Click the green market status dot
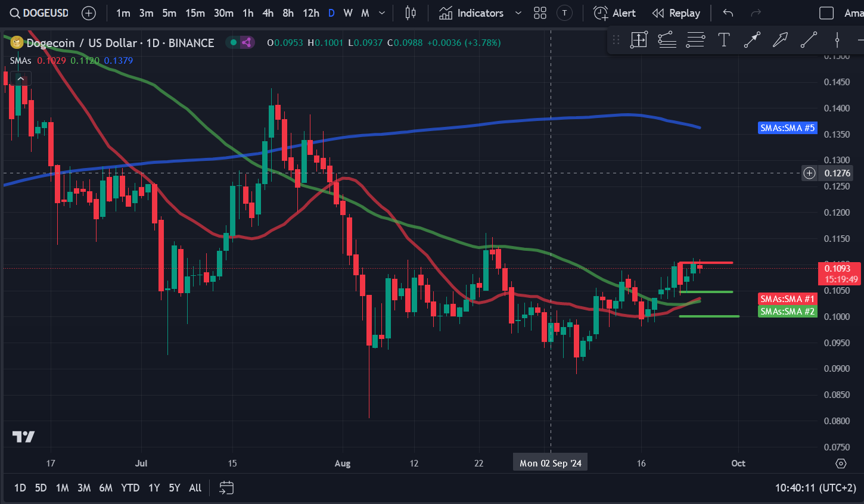Viewport: 864px width, 504px height. tap(233, 42)
